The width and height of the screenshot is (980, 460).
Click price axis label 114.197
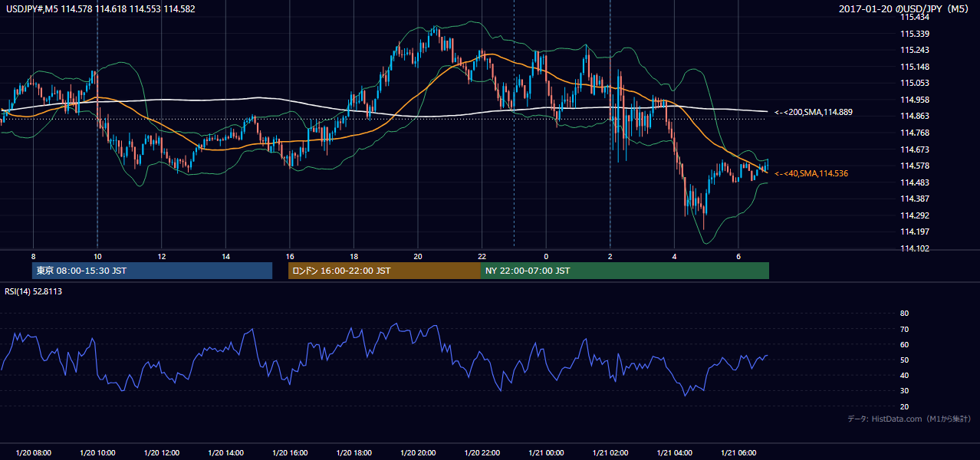915,232
